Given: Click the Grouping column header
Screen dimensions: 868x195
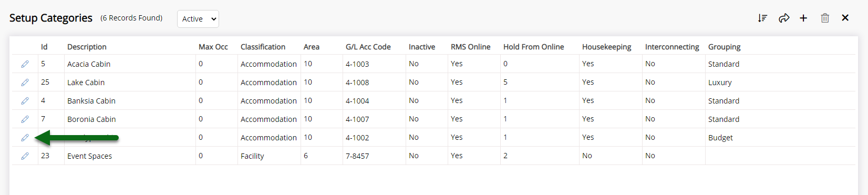Looking at the screenshot, I should point(724,47).
